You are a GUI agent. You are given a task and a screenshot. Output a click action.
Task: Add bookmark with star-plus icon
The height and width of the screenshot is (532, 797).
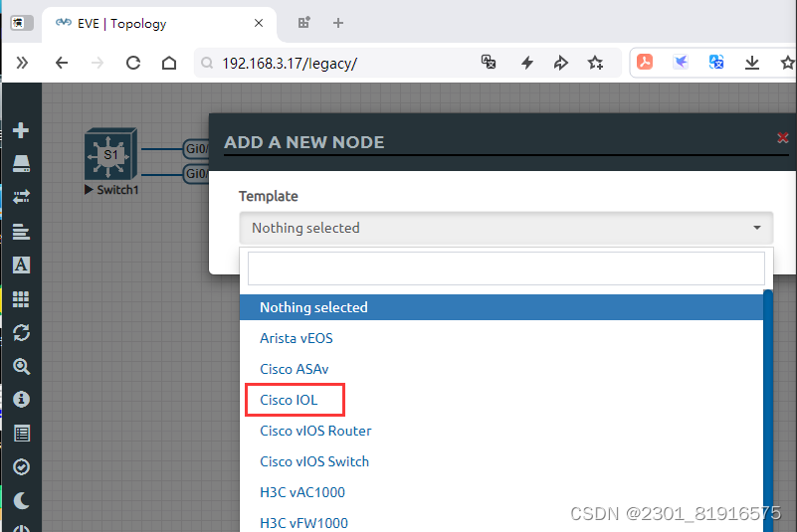(x=595, y=63)
